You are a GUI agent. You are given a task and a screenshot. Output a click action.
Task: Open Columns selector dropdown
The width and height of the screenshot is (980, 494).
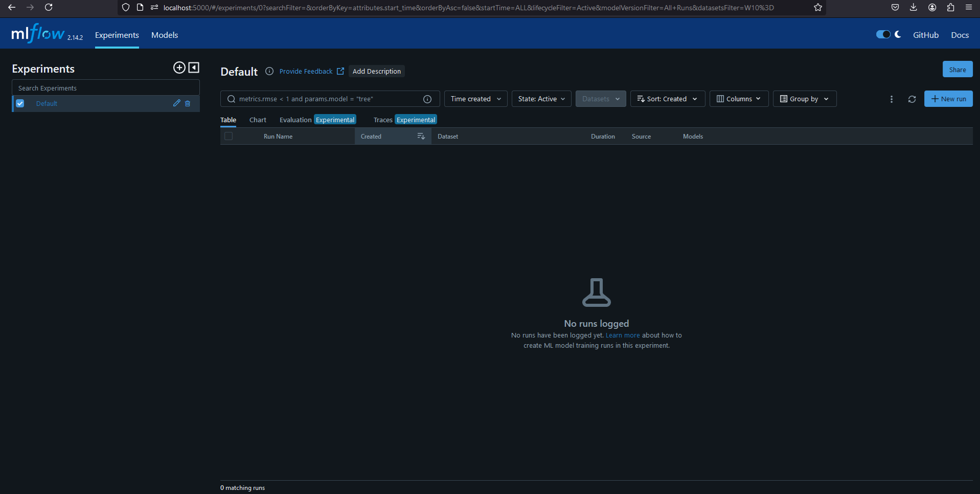(739, 99)
